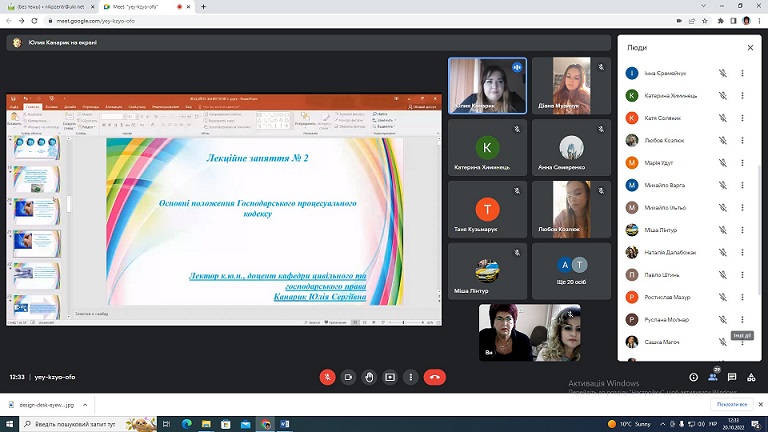768x432 pixels.
Task: Open more actions for Катерина Химинець
Action: pyautogui.click(x=743, y=96)
